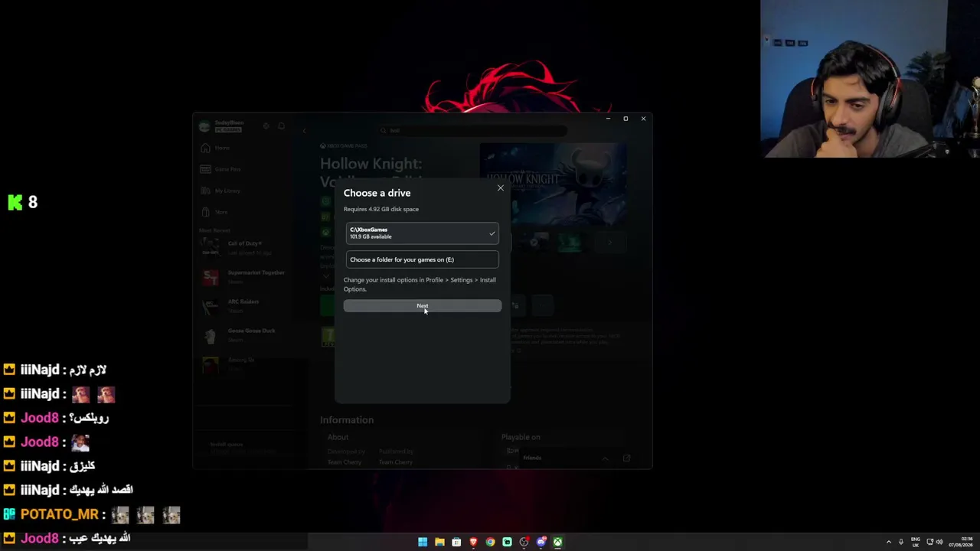Open Microsoft Store from the taskbar
This screenshot has height=551, width=980.
[x=456, y=542]
